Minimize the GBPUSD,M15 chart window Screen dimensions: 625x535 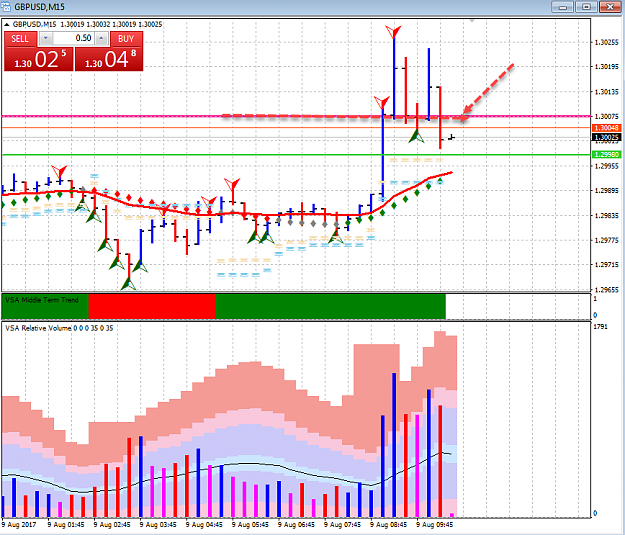click(563, 7)
